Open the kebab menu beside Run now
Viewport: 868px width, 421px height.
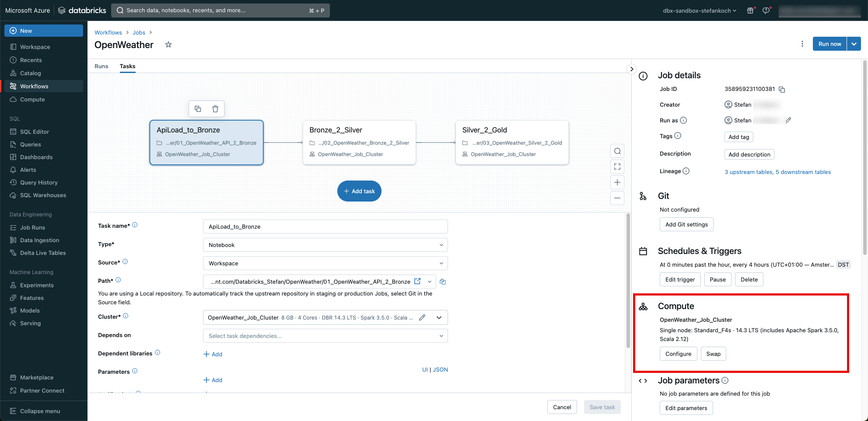[802, 44]
